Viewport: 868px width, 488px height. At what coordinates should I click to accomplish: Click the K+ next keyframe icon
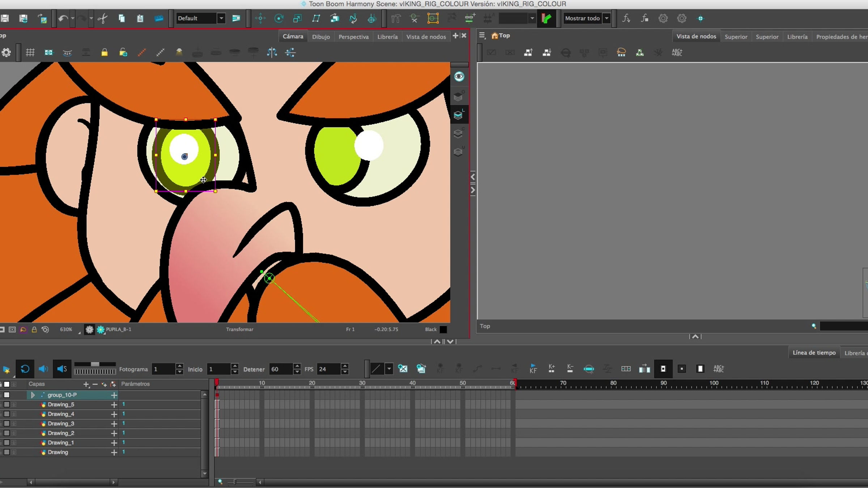coord(552,369)
